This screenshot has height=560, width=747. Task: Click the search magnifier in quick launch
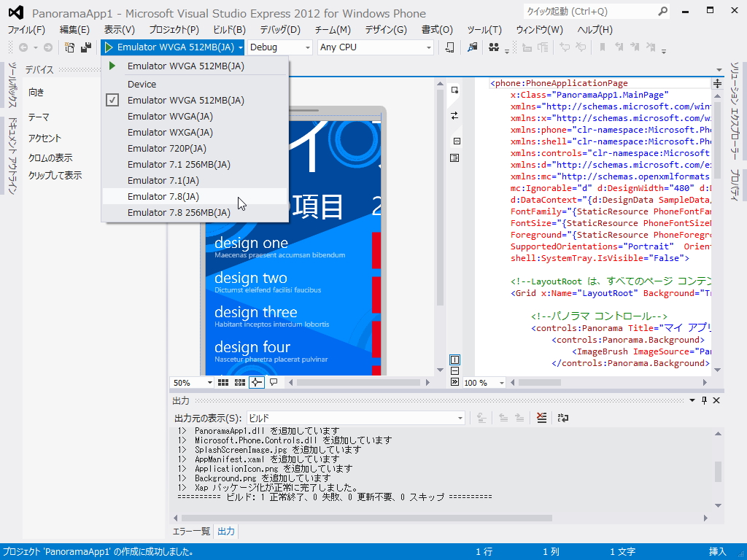tap(662, 11)
